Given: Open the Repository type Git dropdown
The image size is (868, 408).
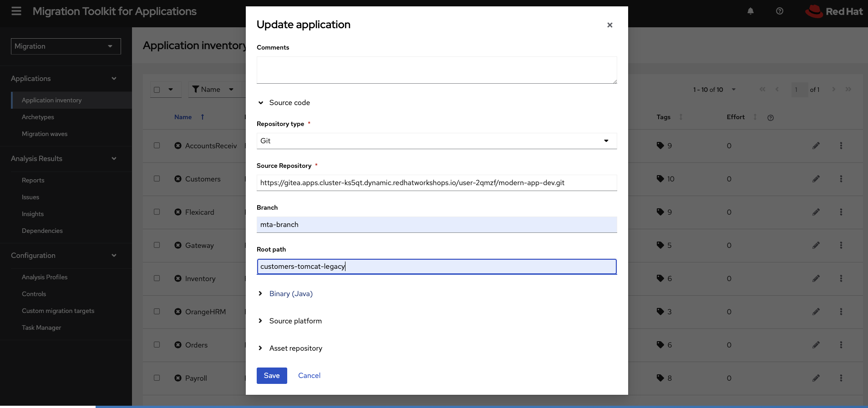Looking at the screenshot, I should pyautogui.click(x=437, y=141).
